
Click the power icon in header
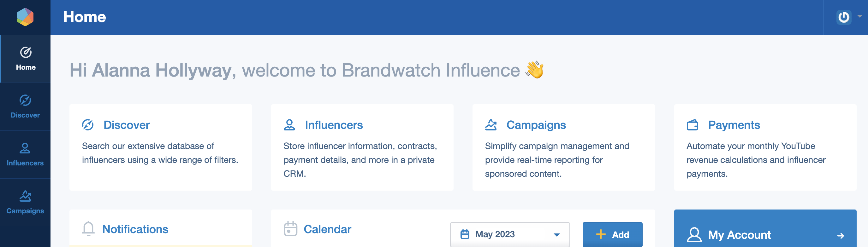tap(844, 17)
